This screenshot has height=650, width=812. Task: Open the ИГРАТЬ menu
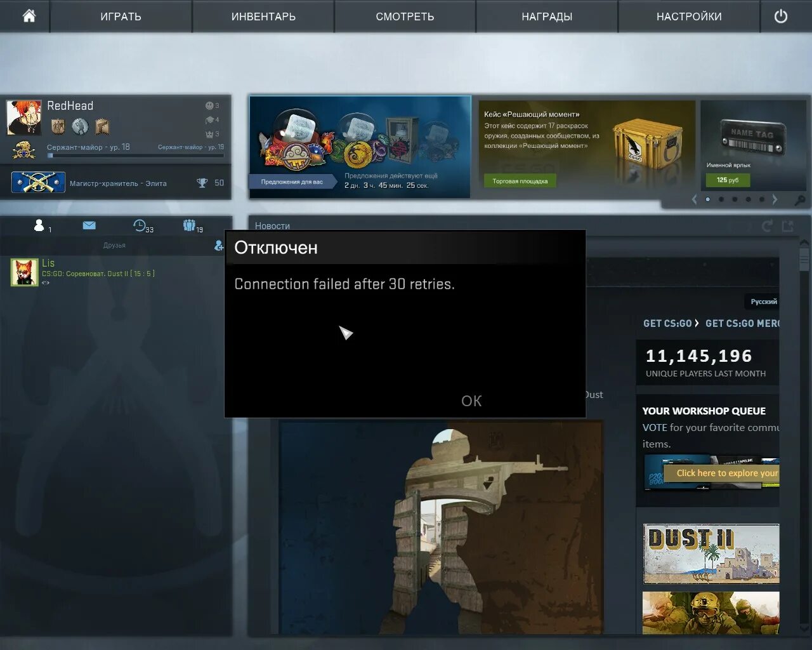pos(121,17)
